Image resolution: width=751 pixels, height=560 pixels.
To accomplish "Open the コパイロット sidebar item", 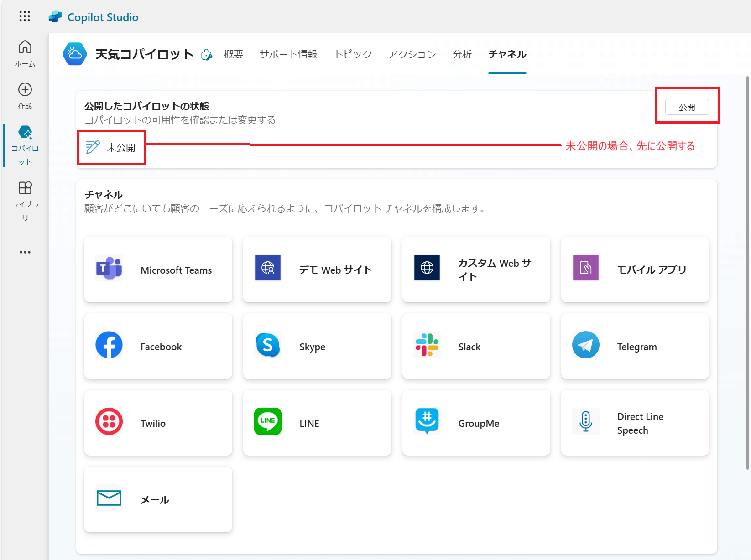I will (25, 145).
